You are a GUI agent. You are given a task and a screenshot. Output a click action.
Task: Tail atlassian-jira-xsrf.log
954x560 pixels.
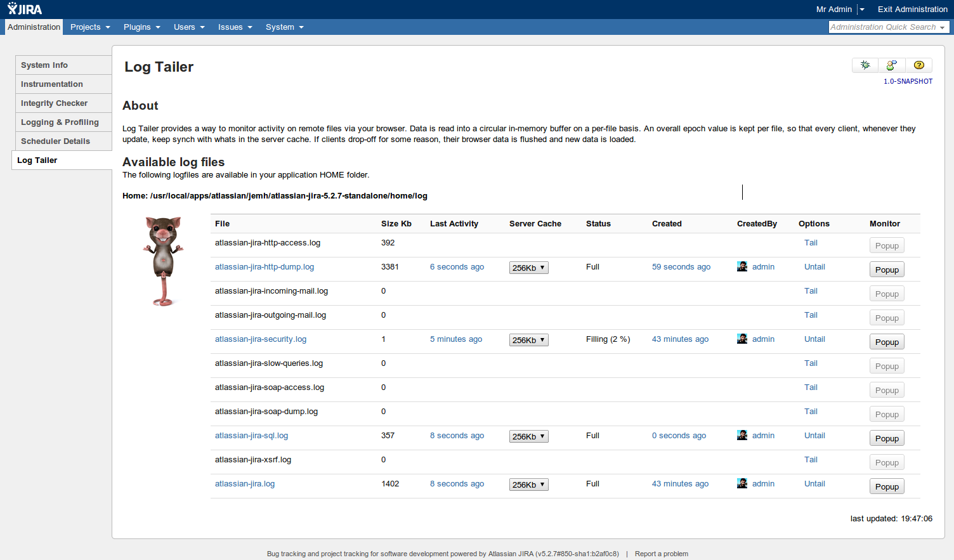[x=811, y=459]
